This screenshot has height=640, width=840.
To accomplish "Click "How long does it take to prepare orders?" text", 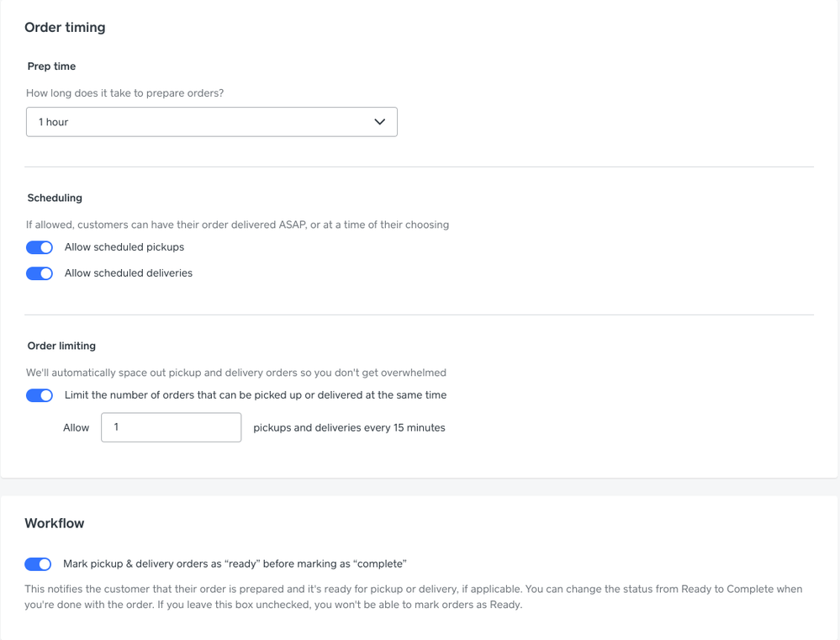I will tap(125, 93).
